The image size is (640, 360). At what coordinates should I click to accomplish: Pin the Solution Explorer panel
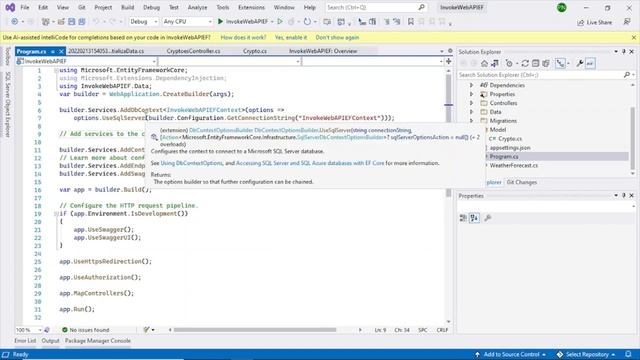coord(624,52)
